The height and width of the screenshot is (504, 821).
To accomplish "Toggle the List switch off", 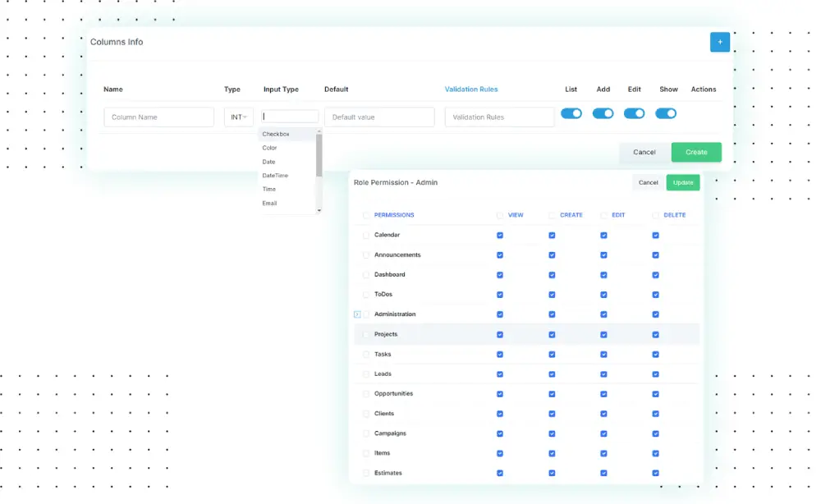I will tap(571, 114).
